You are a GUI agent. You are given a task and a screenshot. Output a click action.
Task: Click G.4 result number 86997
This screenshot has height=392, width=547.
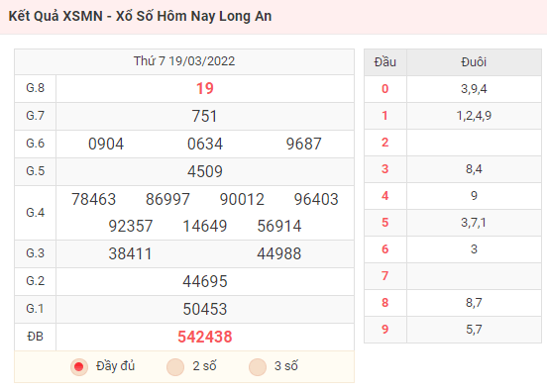click(167, 199)
